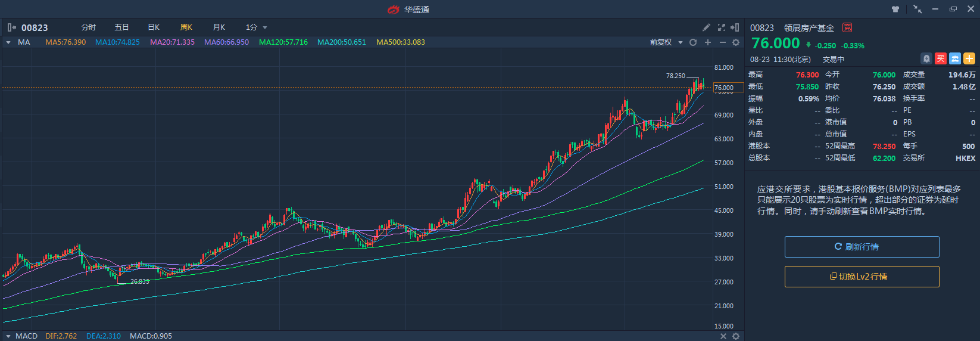Expand chart to fullscreen
This screenshot has width=980, height=341.
(722, 27)
